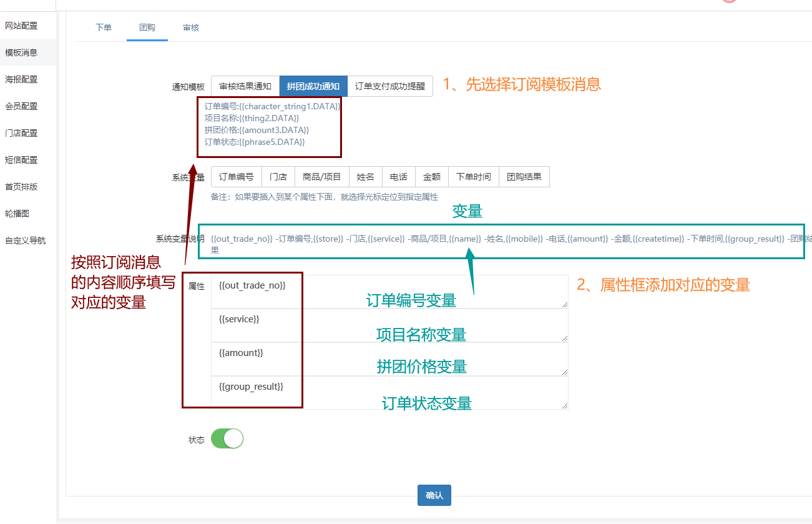Select the 审核结果通知 template option
The height and width of the screenshot is (524, 812).
tap(245, 86)
